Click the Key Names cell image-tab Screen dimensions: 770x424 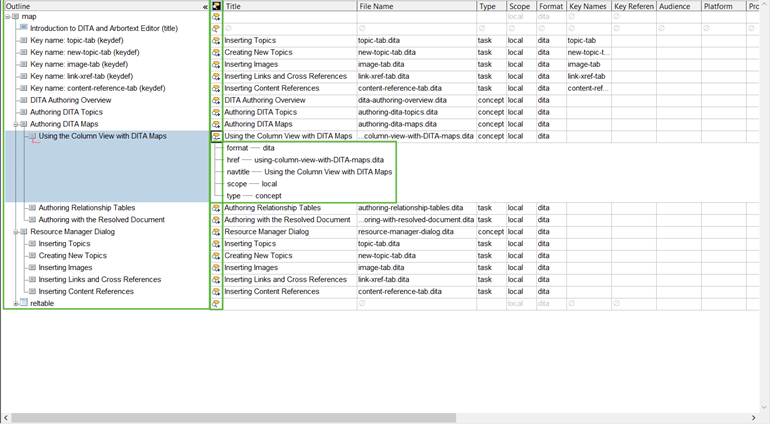584,64
